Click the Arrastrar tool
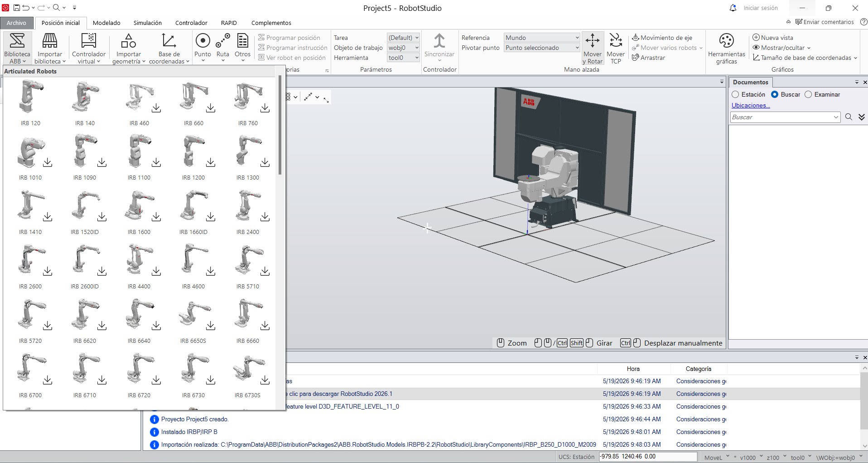 click(648, 58)
